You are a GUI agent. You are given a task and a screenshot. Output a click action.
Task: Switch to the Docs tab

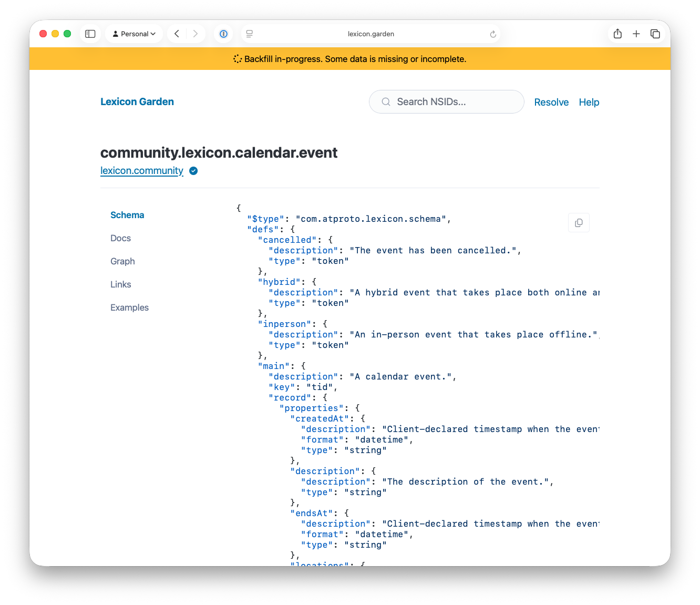[x=120, y=238]
